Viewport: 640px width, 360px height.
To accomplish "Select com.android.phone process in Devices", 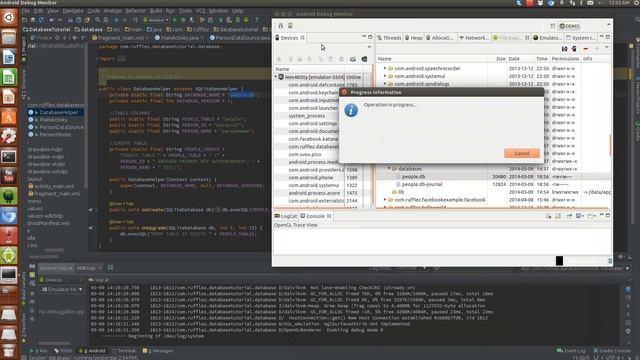I will pyautogui.click(x=311, y=178).
